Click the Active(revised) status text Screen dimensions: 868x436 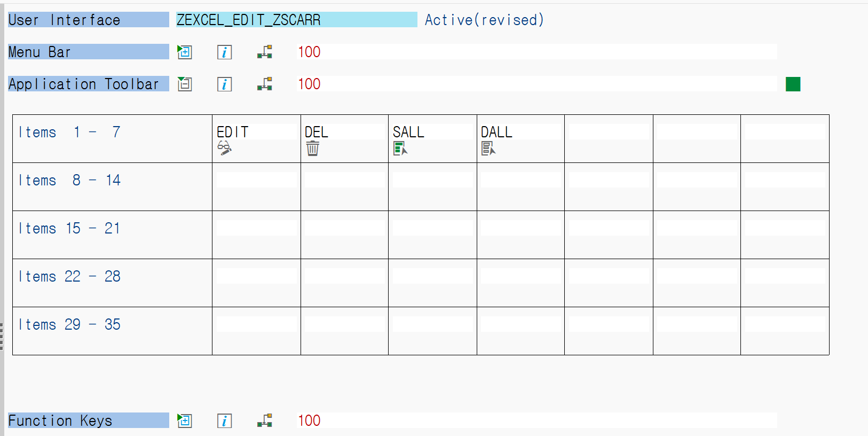tap(484, 20)
